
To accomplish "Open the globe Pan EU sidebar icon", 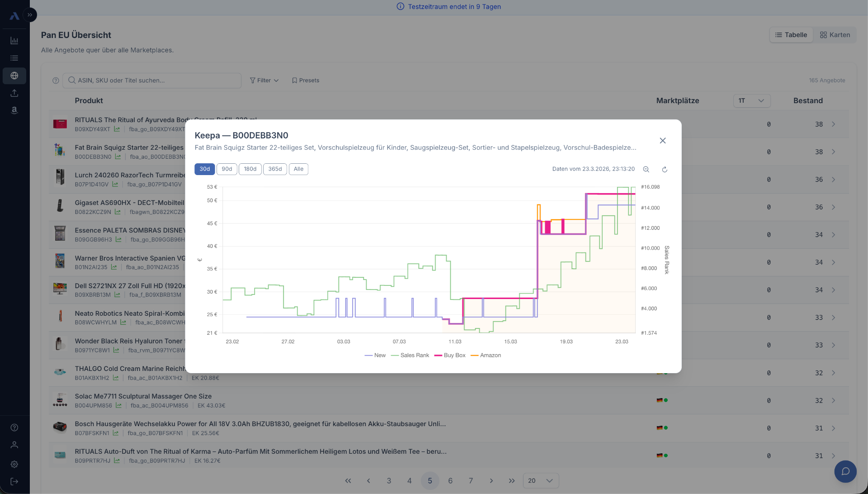I will coord(14,76).
